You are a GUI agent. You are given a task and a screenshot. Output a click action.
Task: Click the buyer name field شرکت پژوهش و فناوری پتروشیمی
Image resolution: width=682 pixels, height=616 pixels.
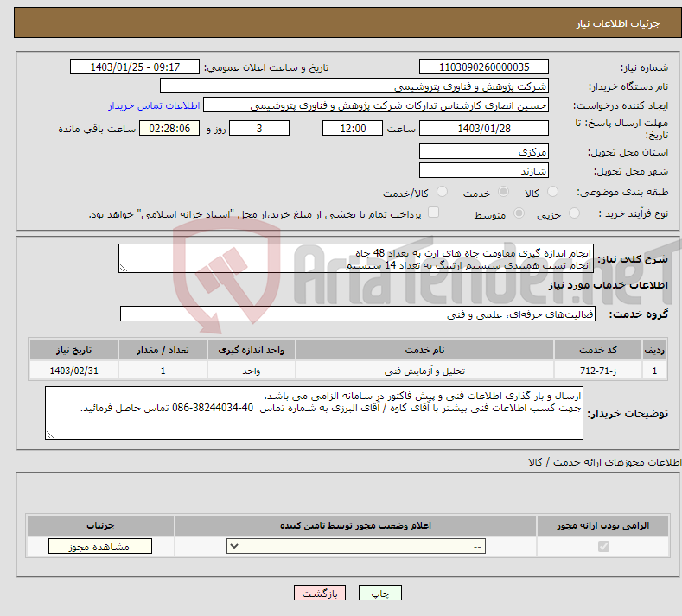tap(354, 86)
